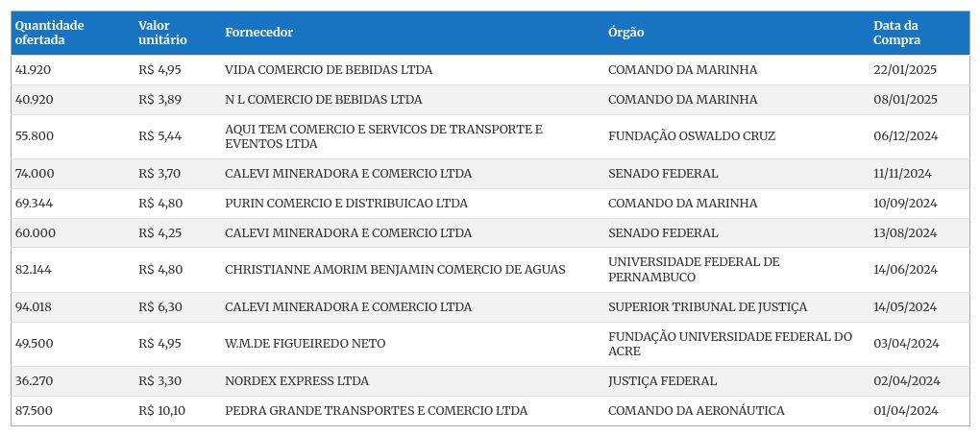Image resolution: width=980 pixels, height=436 pixels.
Task: Click PEDRA GRANDE TRANSPORTES E COMERCIO LTDA
Action: [x=377, y=411]
